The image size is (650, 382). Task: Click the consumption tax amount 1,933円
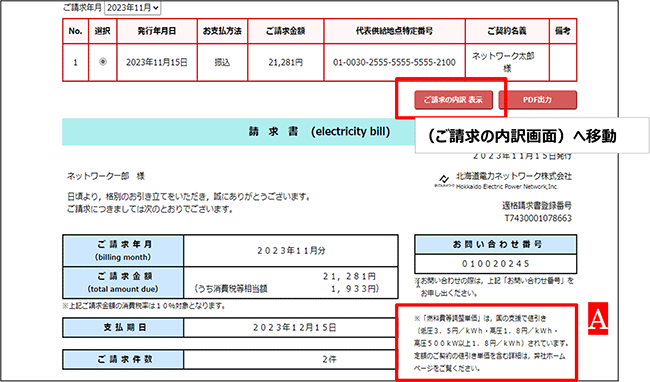pos(355,289)
